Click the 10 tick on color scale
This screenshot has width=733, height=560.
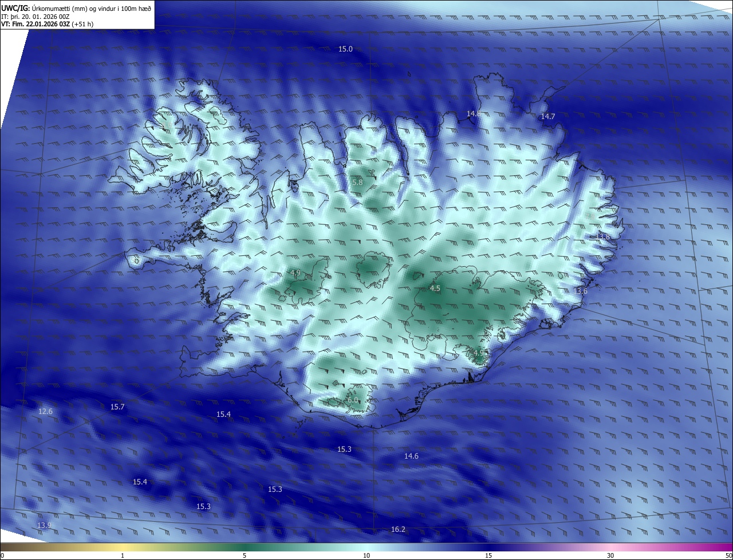pos(366,555)
